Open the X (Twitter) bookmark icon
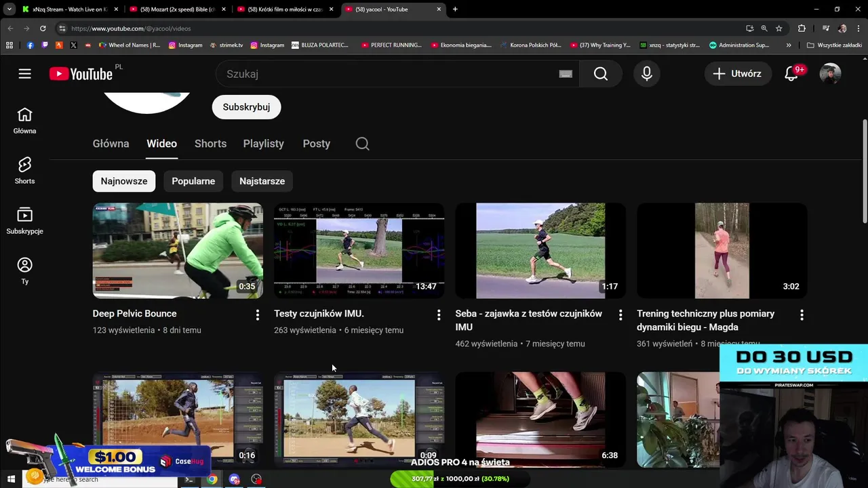 73,45
